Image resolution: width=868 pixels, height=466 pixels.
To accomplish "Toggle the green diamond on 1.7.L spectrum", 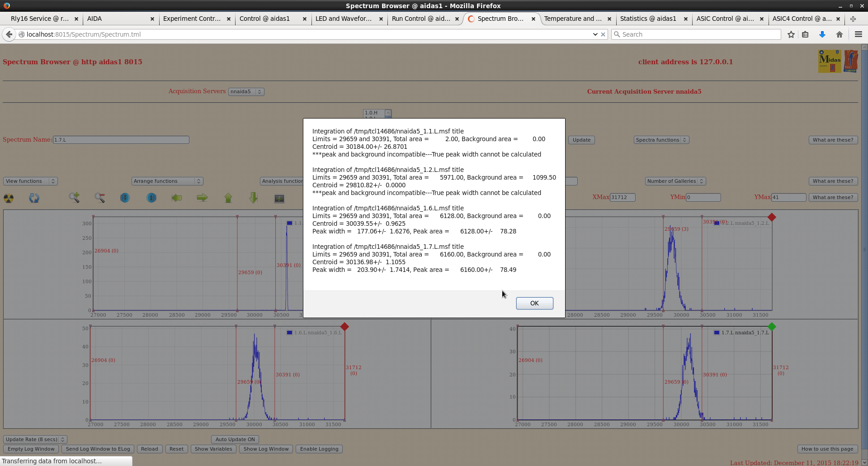I will click(x=772, y=327).
